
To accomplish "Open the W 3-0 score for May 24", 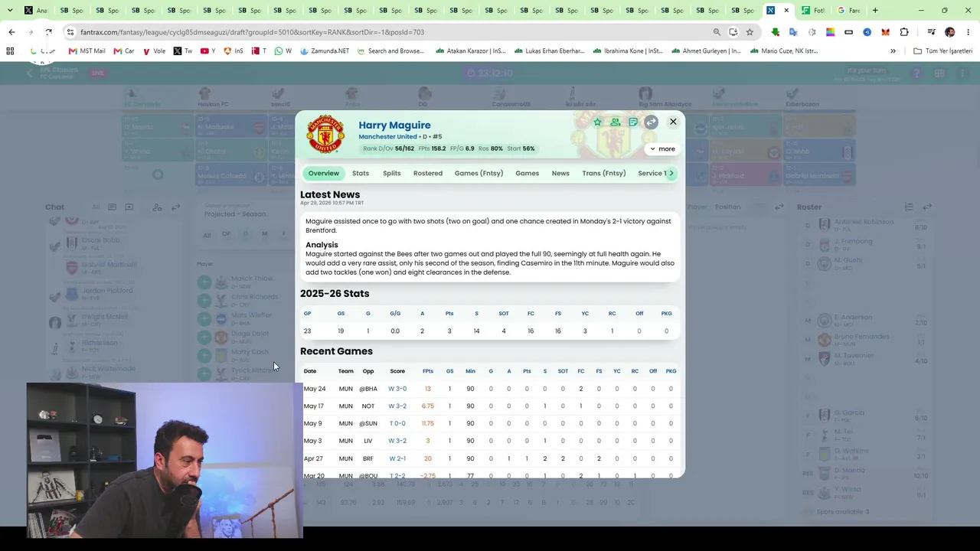I will pos(397,389).
